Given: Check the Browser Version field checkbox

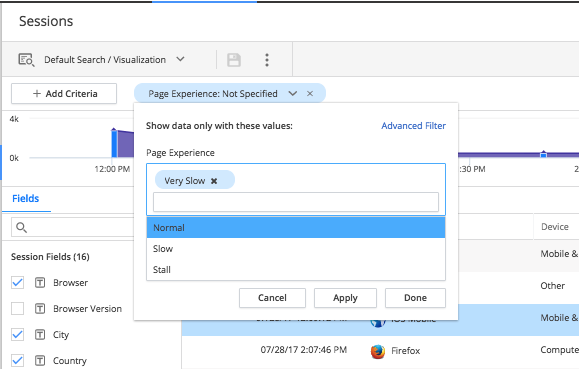Looking at the screenshot, I should click(x=17, y=308).
